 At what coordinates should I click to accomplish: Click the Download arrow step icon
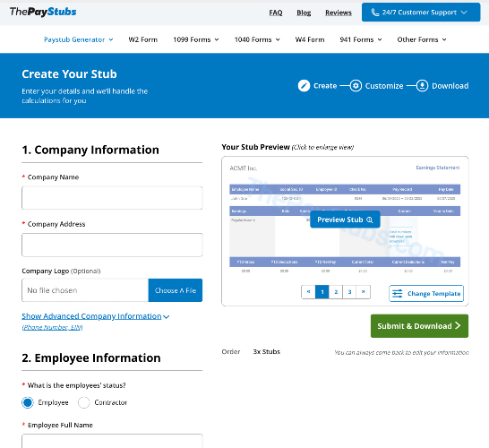[422, 85]
